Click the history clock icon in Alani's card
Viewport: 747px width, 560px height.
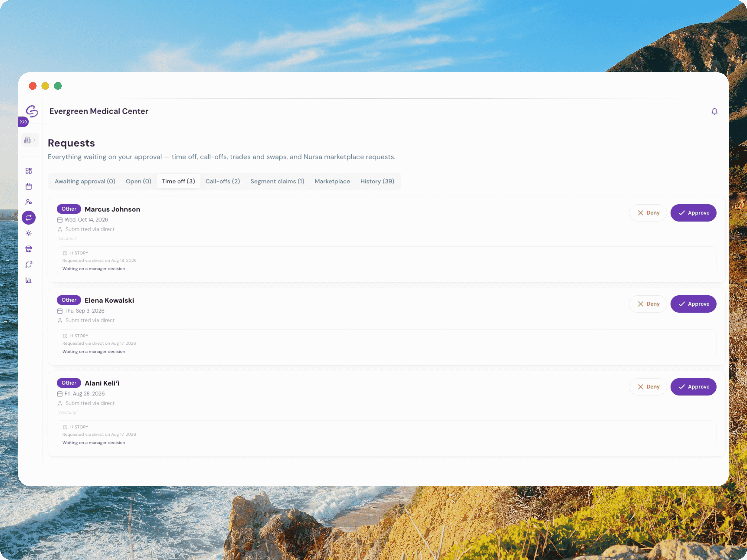(x=65, y=427)
